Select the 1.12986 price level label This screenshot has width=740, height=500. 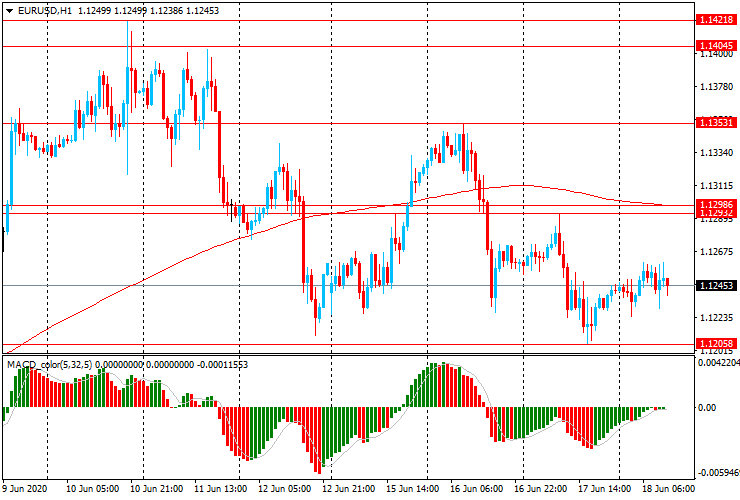pos(716,204)
